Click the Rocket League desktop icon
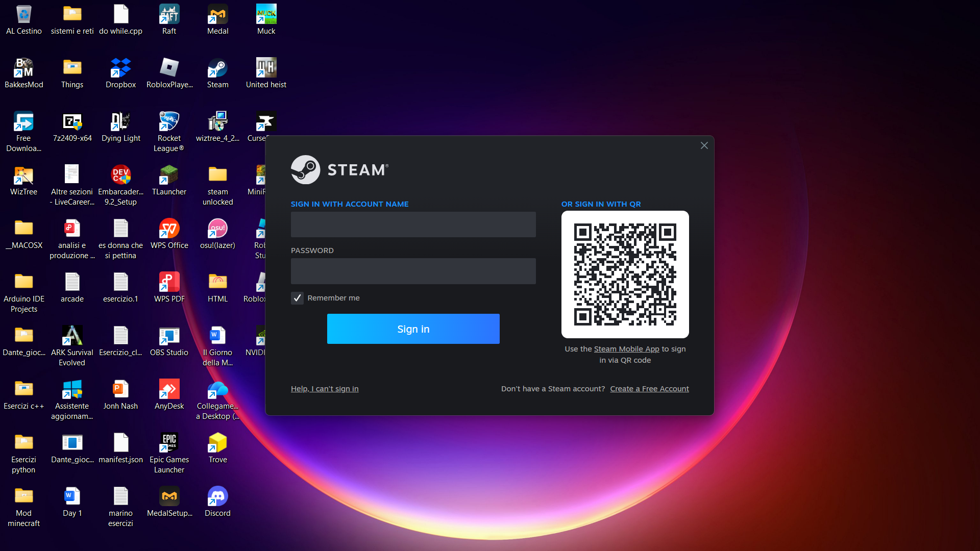Screen dimensions: 980x551 169,132
